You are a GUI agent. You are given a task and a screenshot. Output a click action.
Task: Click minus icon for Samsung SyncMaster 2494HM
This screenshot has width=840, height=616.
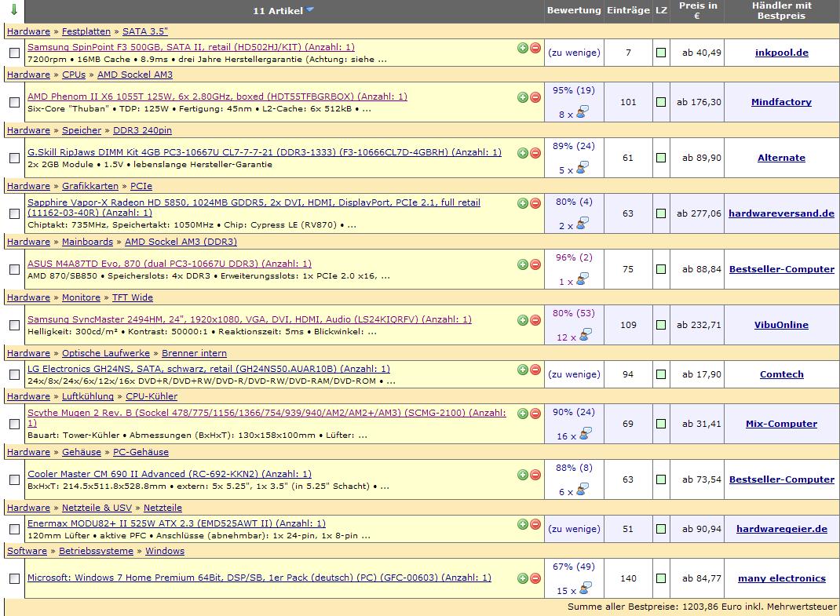(535, 320)
